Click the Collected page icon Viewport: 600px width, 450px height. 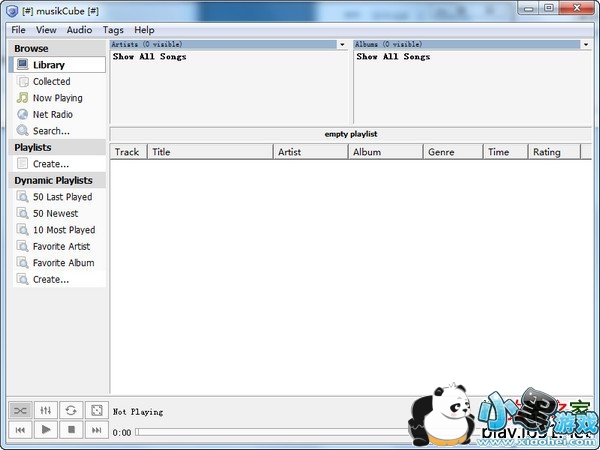23,81
